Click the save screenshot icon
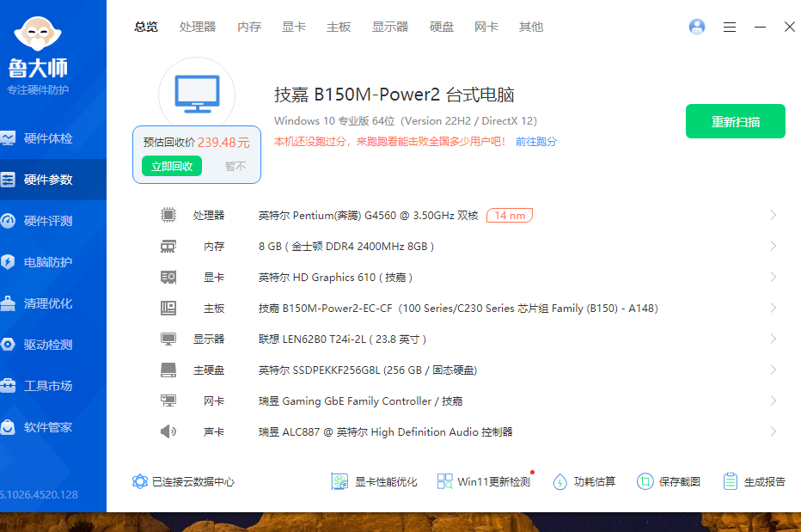The height and width of the screenshot is (532, 801). click(645, 481)
